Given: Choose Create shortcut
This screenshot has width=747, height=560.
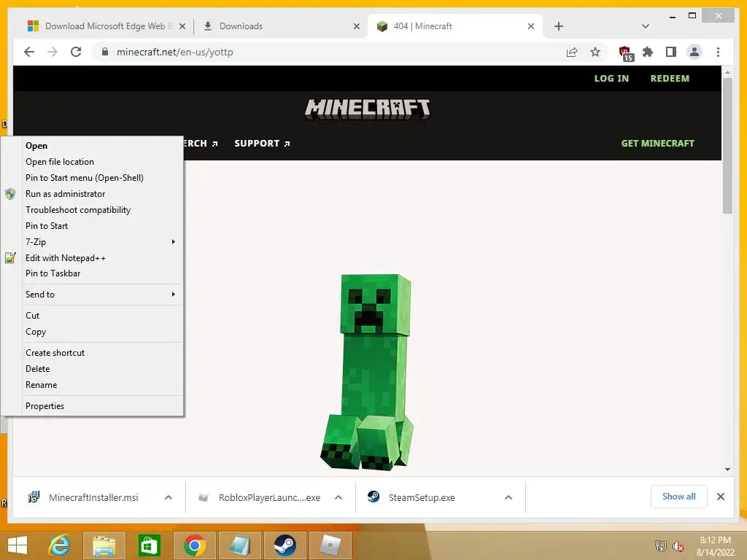Looking at the screenshot, I should [102, 353].
